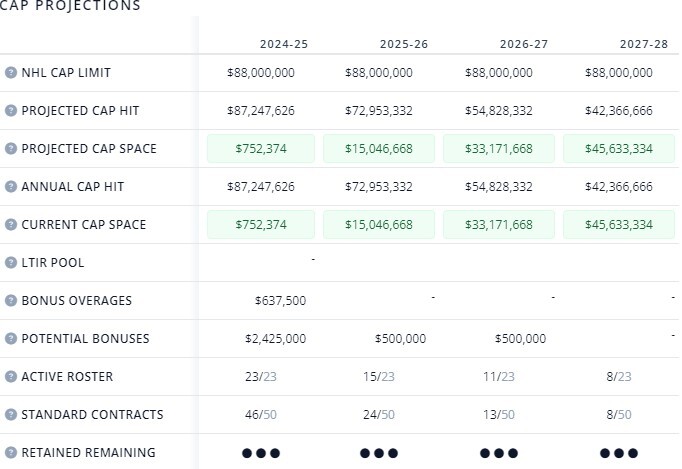The image size is (682, 469).
Task: Click potential bonuses $2,425,000 value
Action: pos(276,338)
